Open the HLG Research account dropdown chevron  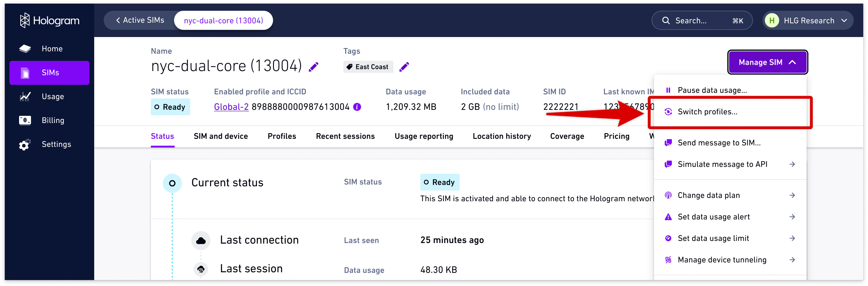[844, 21]
